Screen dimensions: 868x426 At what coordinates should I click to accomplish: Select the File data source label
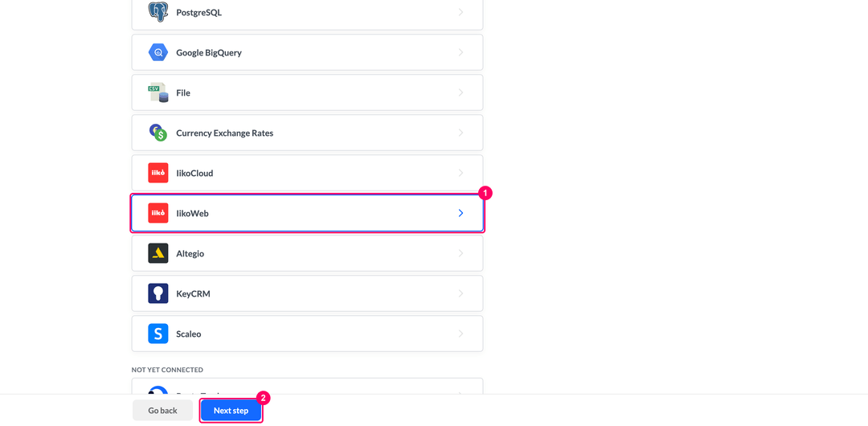183,92
